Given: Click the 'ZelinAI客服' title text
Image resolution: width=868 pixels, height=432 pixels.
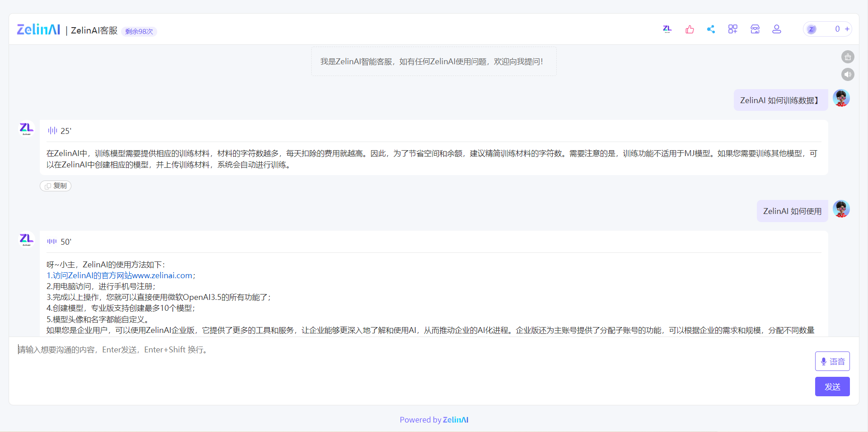Looking at the screenshot, I should (94, 30).
